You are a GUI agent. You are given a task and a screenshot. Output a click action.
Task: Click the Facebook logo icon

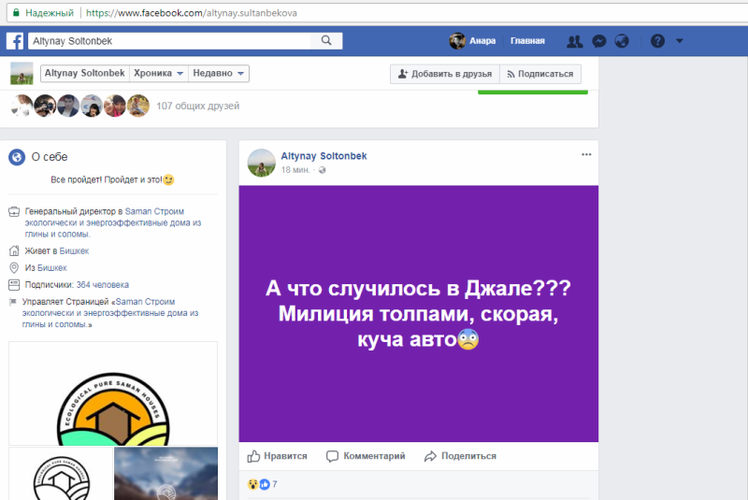tap(16, 41)
